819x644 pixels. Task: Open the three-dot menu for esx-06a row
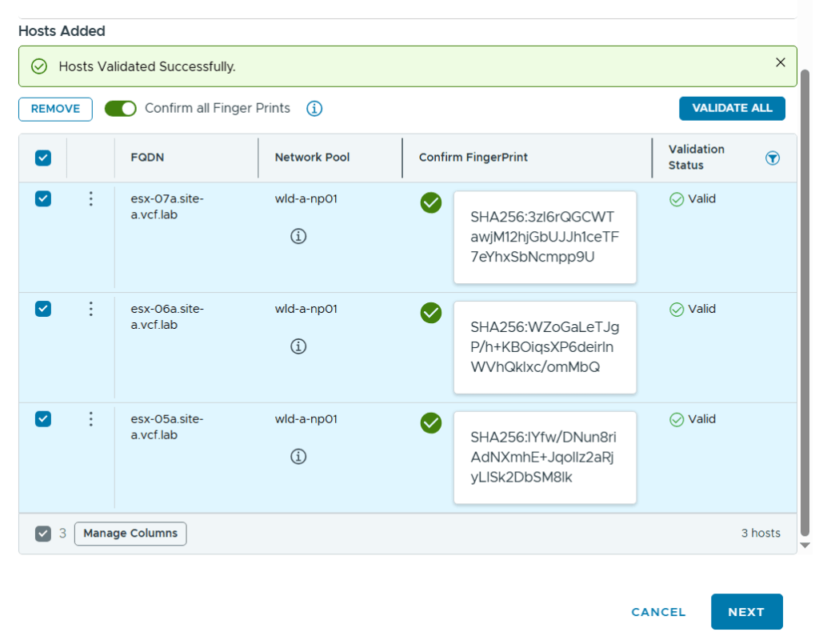coord(91,309)
